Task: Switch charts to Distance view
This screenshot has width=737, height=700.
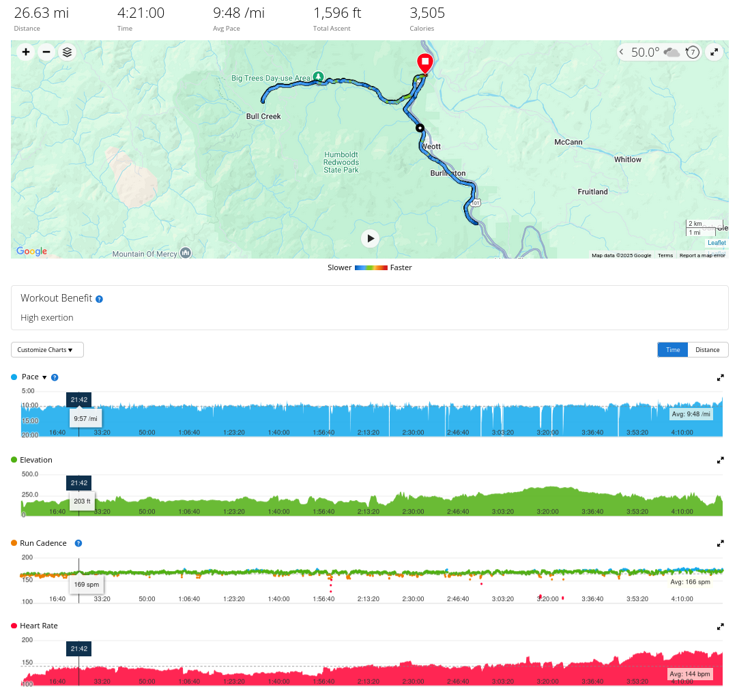Action: pyautogui.click(x=708, y=350)
